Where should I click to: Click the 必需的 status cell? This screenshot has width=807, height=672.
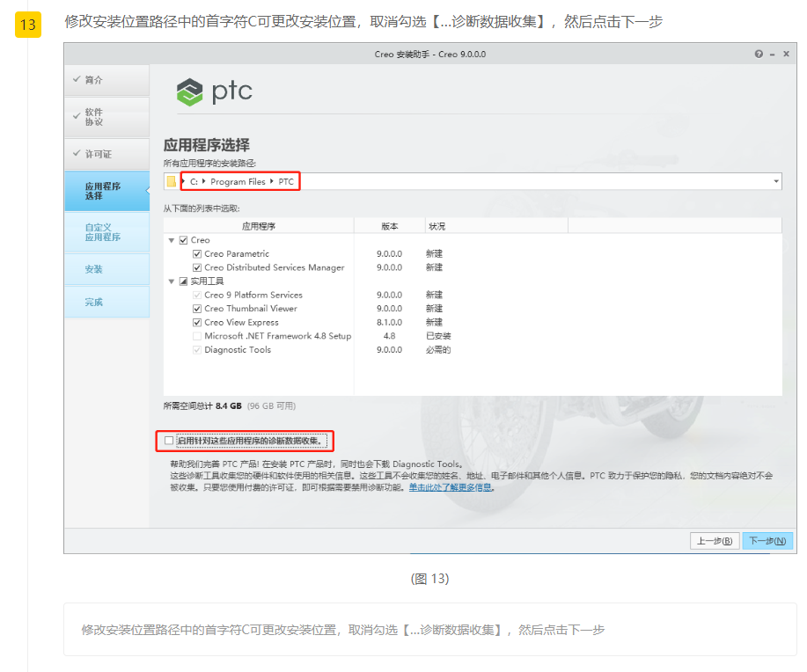[x=438, y=350]
